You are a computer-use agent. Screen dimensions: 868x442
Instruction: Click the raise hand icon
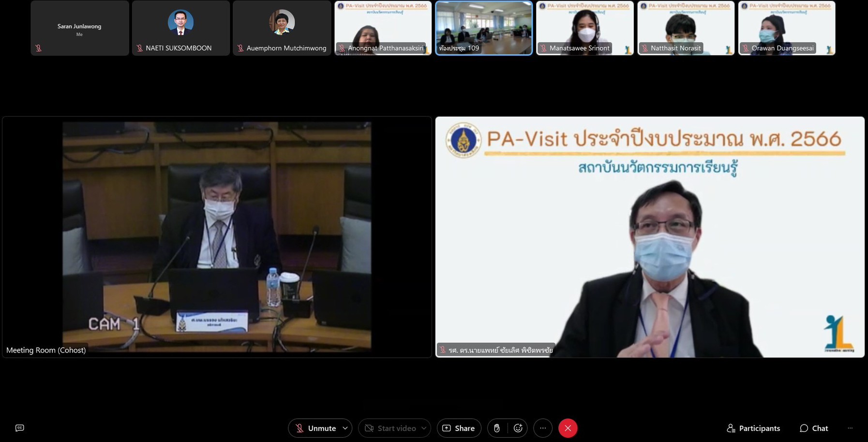click(497, 428)
